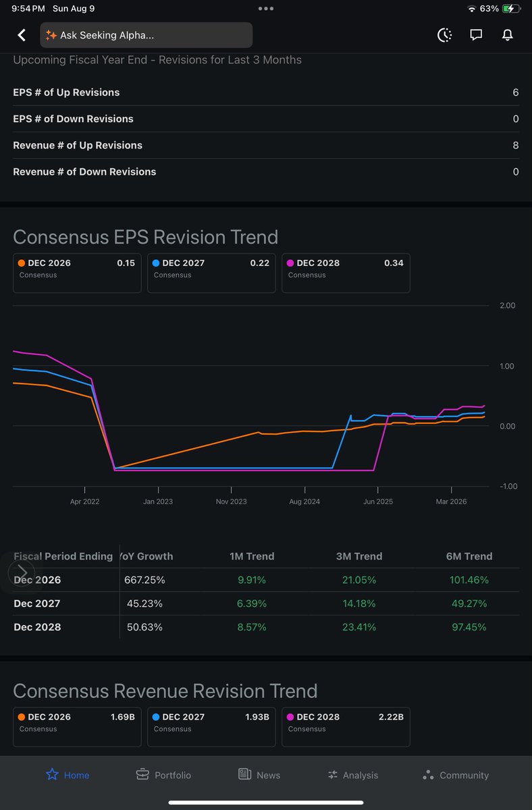Tap the Home star icon
This screenshot has width=532, height=810.
52,774
